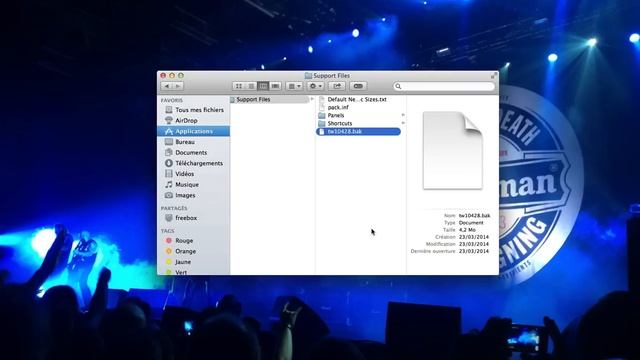Viewport: 640px width, 360px height.
Task: Click the tw10428.bak name in the preview info
Action: (474, 216)
